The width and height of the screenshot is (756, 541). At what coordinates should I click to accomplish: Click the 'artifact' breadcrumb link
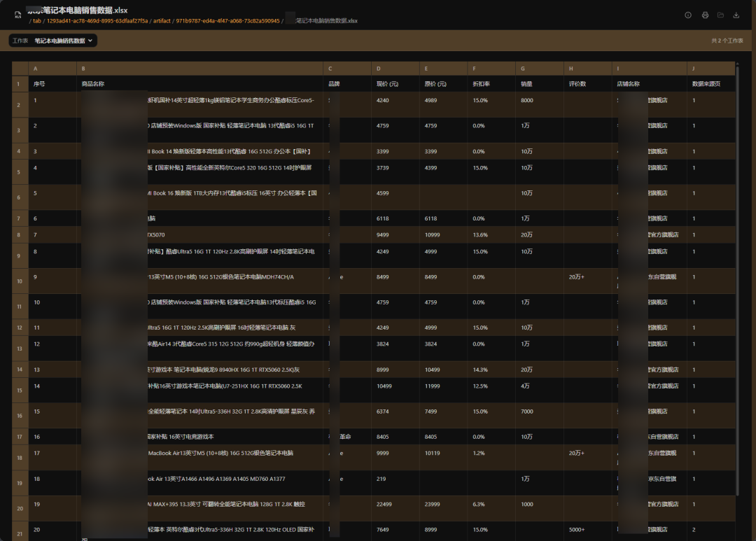point(162,21)
